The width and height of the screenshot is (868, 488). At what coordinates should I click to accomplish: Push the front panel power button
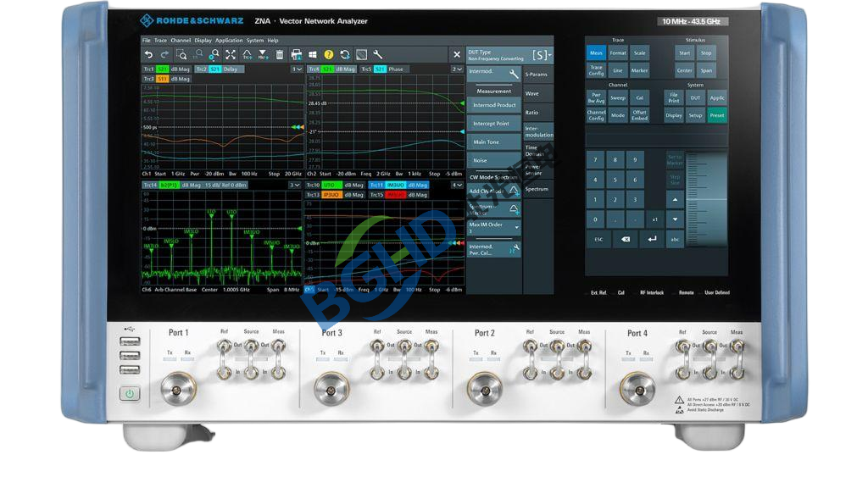click(x=130, y=394)
